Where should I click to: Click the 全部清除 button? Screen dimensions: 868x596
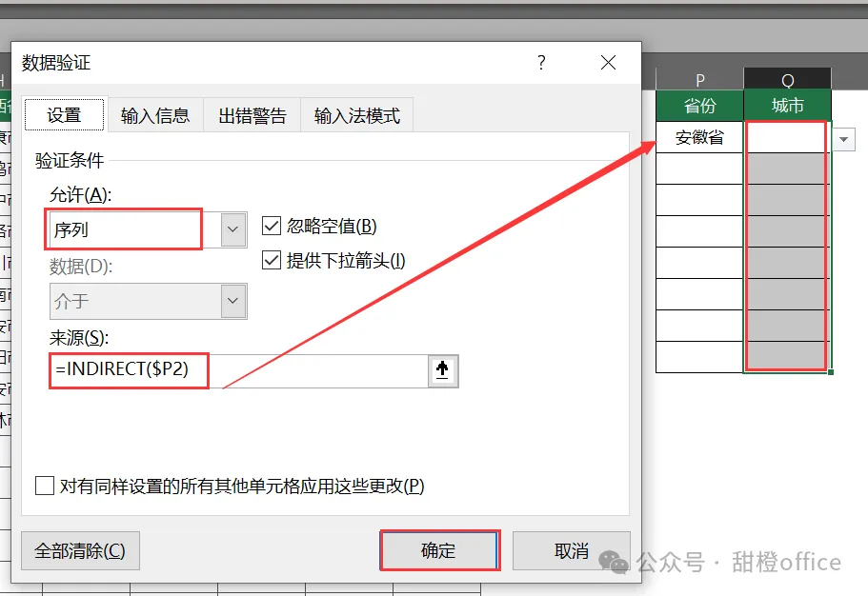pos(80,550)
